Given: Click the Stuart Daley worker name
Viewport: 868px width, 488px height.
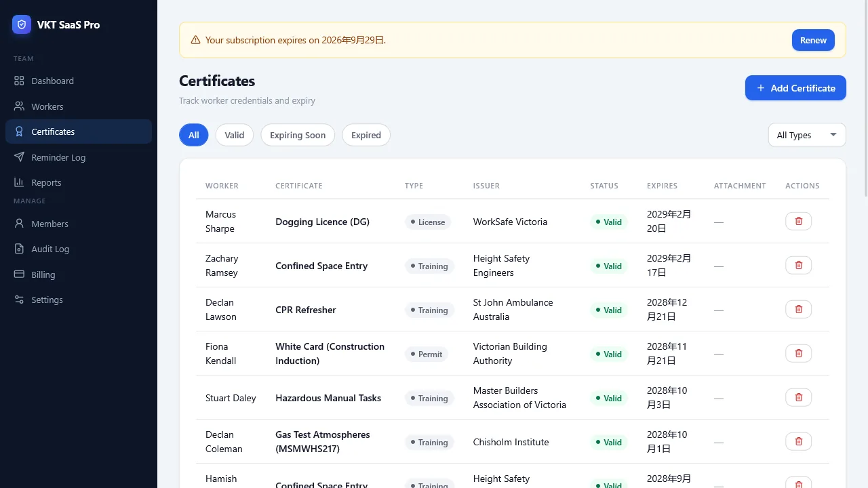Looking at the screenshot, I should point(231,398).
